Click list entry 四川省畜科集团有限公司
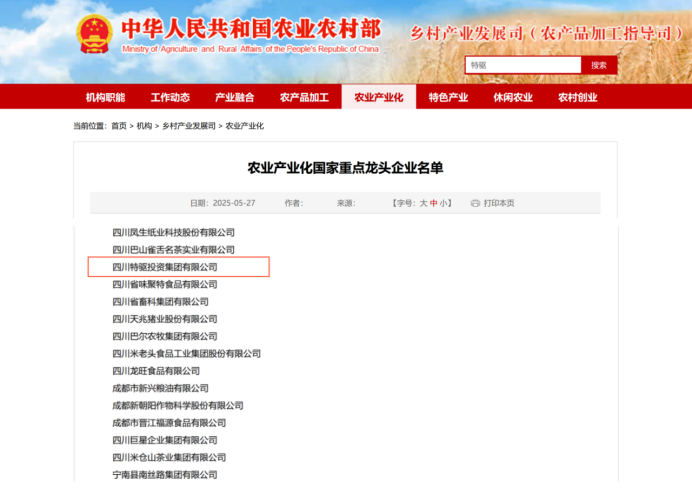 click(160, 302)
